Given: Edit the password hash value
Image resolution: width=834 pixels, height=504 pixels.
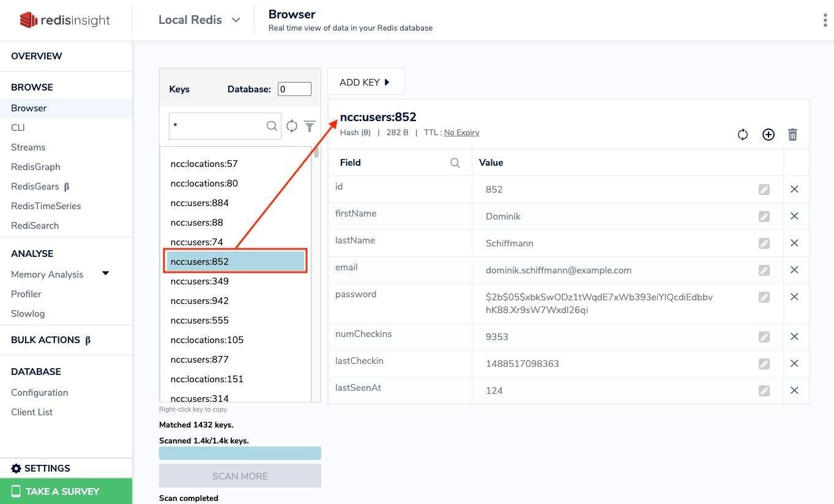Looking at the screenshot, I should tap(764, 297).
